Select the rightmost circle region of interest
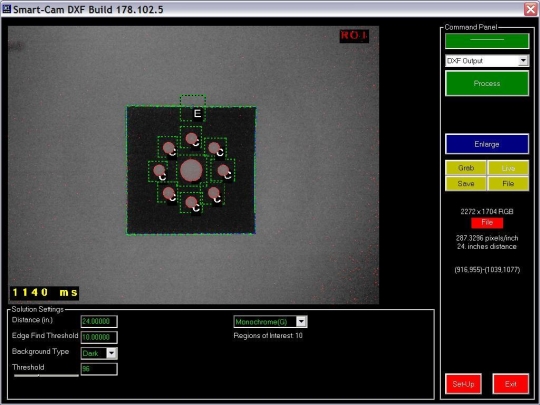 223,170
